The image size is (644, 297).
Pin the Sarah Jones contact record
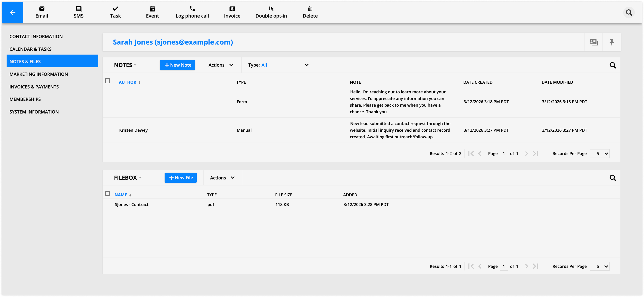tap(611, 42)
